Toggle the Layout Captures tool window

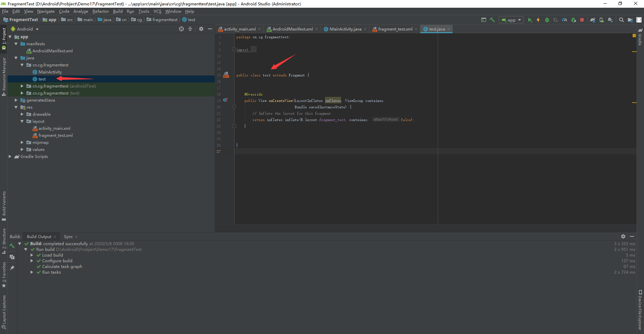click(4, 313)
